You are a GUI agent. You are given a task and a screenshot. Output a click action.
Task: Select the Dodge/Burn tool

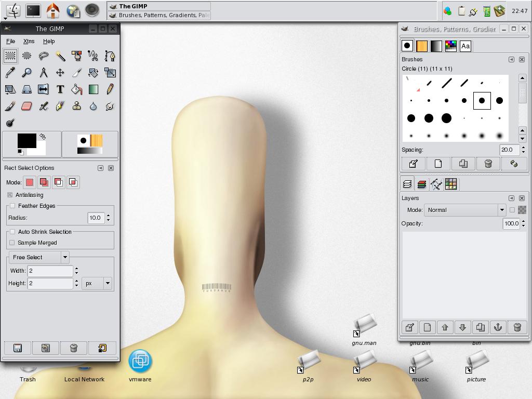(10, 123)
